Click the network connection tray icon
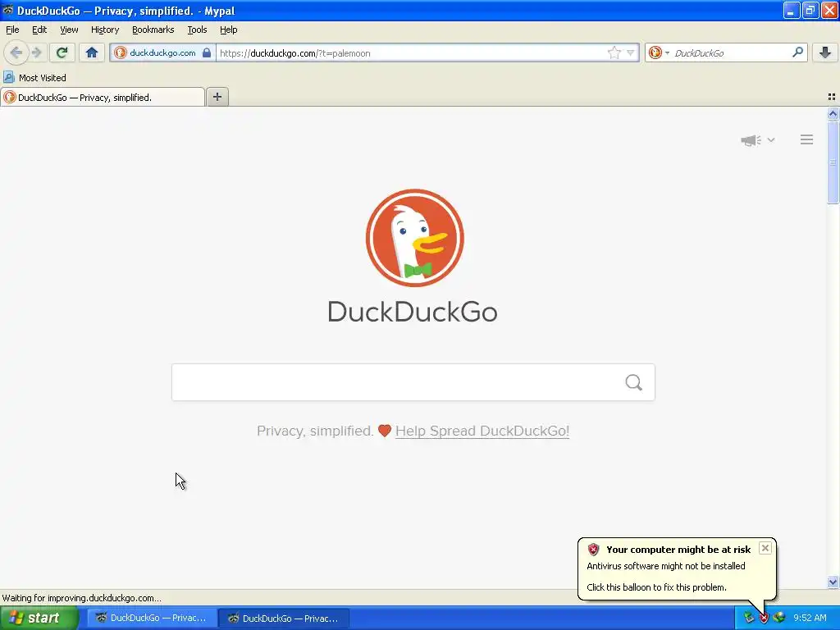Screen dimensions: 840x630 click(x=779, y=619)
